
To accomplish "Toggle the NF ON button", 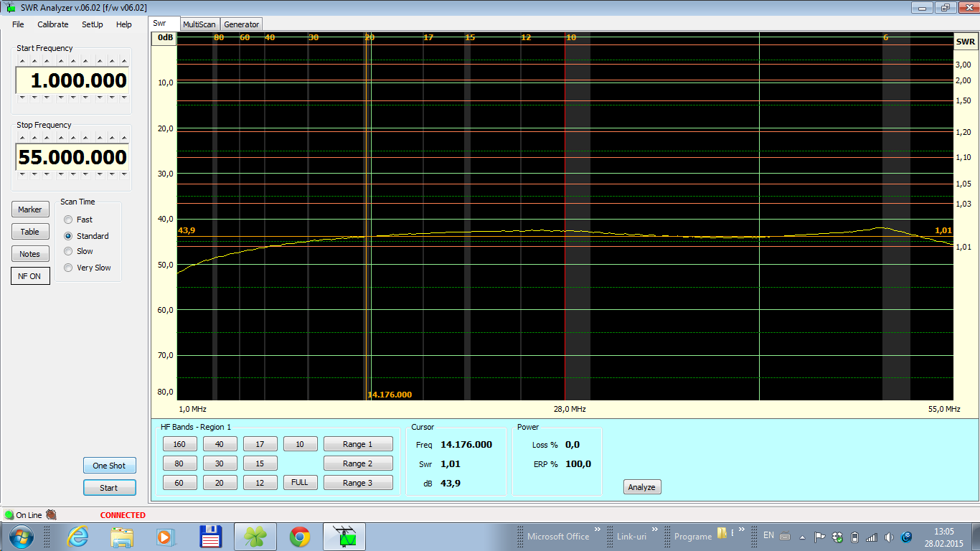I will (x=30, y=276).
